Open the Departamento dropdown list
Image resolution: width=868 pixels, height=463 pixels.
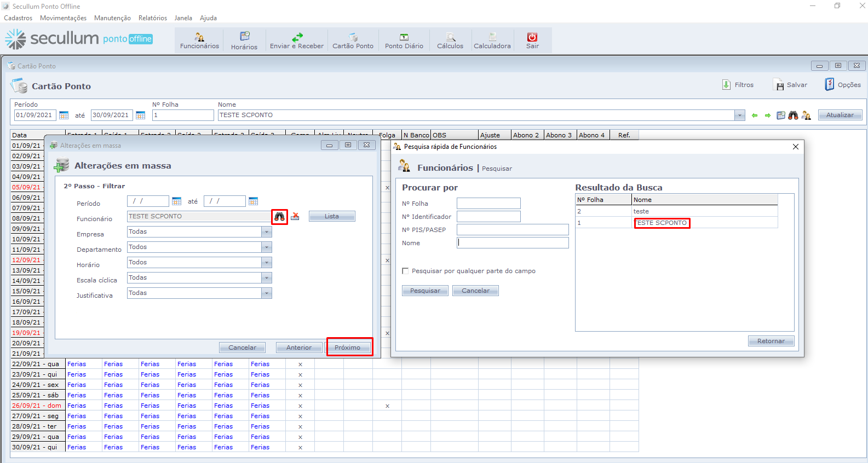(267, 247)
